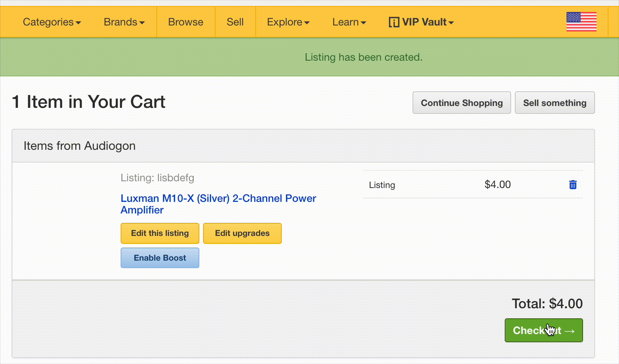Viewport: 619px width, 364px height.
Task: Expand the Learn menu
Action: click(x=349, y=22)
